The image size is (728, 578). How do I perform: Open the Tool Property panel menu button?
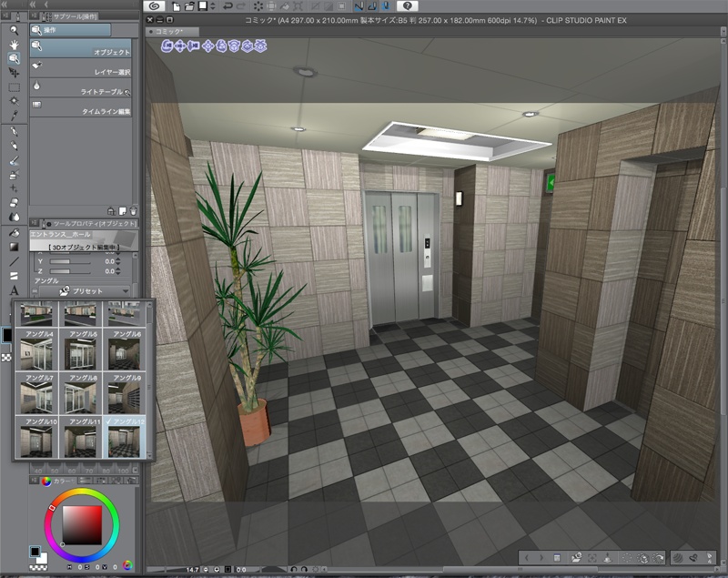point(35,223)
